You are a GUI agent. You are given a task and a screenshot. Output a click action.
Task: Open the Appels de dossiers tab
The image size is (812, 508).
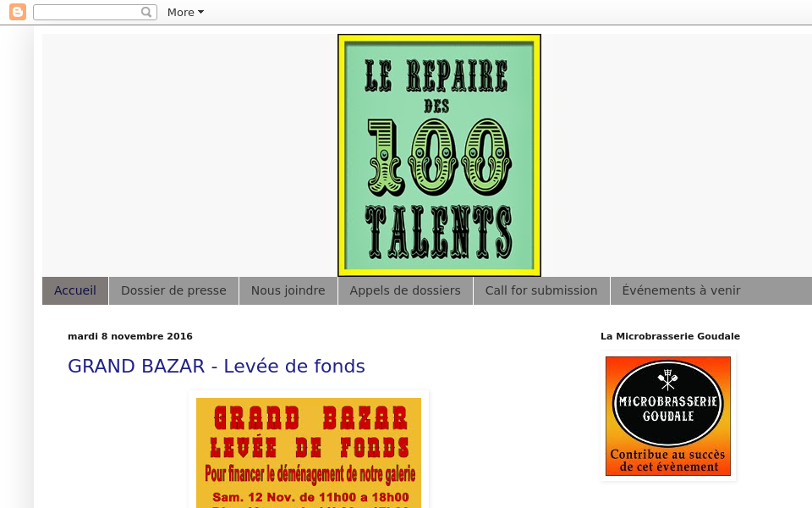405,290
